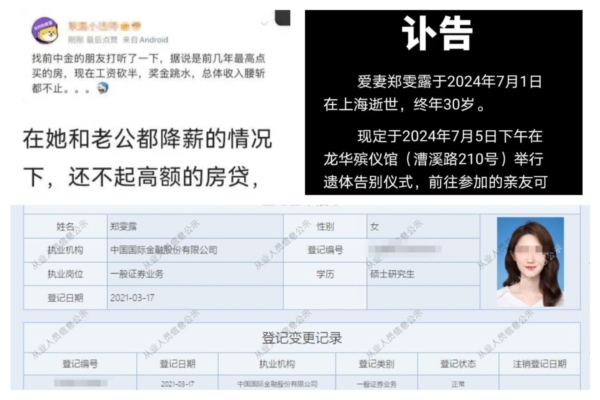The height and width of the screenshot is (400, 600).
Task: Click the "登记编号" column header
Action: pyautogui.click(x=78, y=365)
